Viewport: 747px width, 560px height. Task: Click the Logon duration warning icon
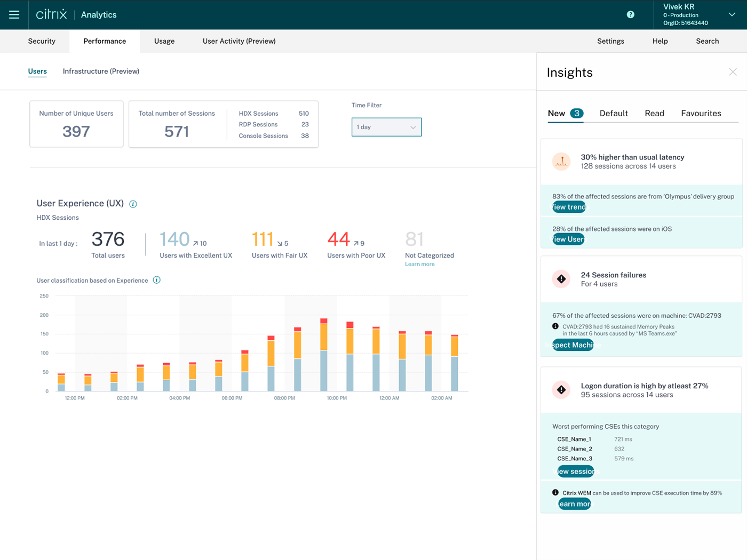coord(561,390)
